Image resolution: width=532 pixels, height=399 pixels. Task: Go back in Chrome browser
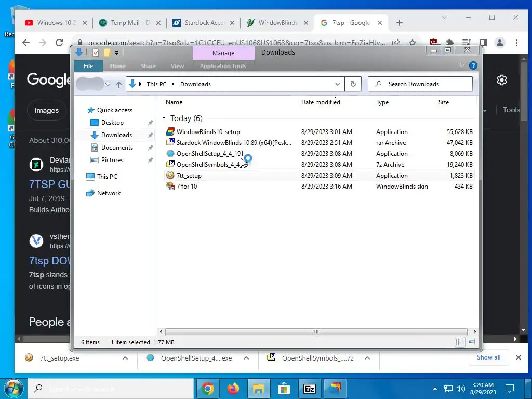26,43
